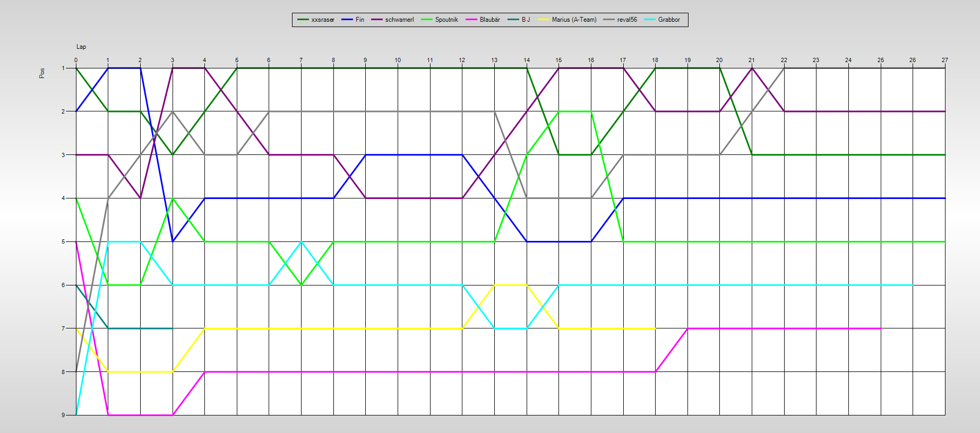The height and width of the screenshot is (433, 980).
Task: Click position label 1 on the Pos axis
Action: pos(63,68)
